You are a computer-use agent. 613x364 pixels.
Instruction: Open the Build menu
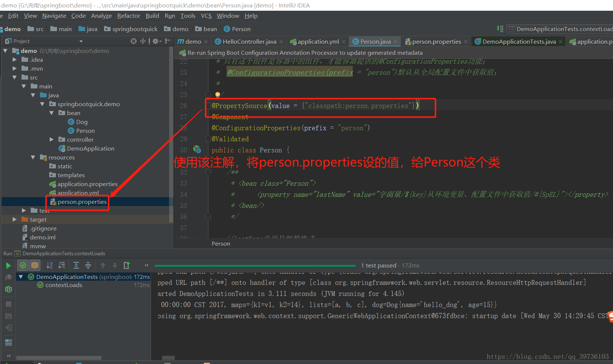152,16
